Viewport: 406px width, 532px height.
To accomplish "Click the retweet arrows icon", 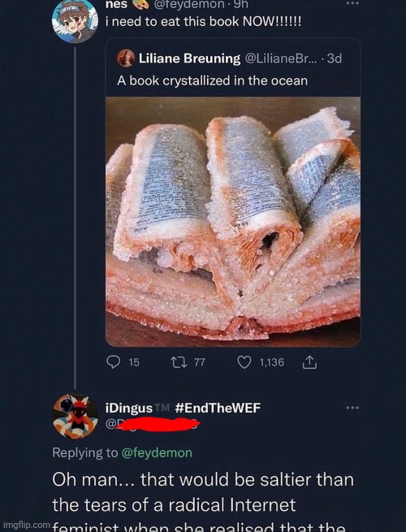I will [x=179, y=362].
